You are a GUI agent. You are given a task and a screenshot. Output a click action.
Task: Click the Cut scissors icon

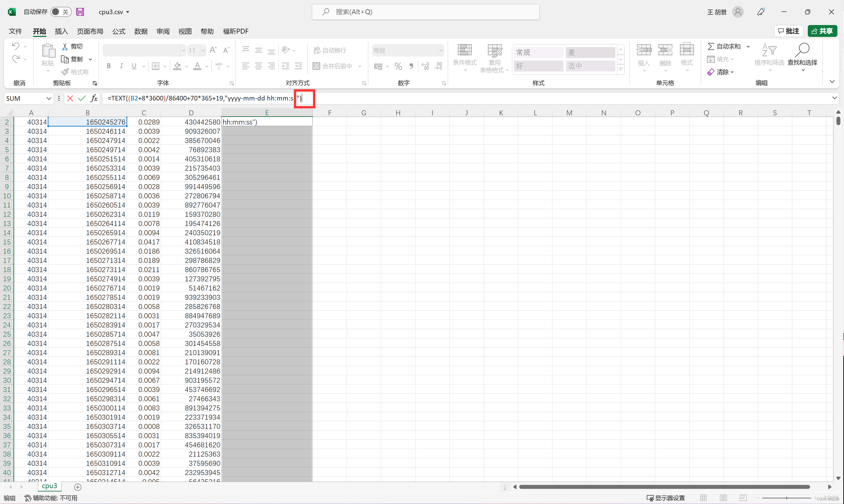point(65,46)
